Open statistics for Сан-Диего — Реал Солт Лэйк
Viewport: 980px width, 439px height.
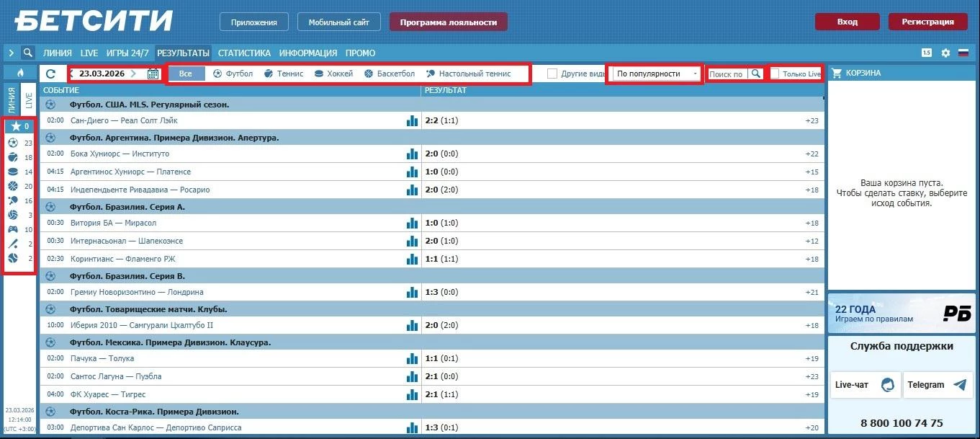412,121
